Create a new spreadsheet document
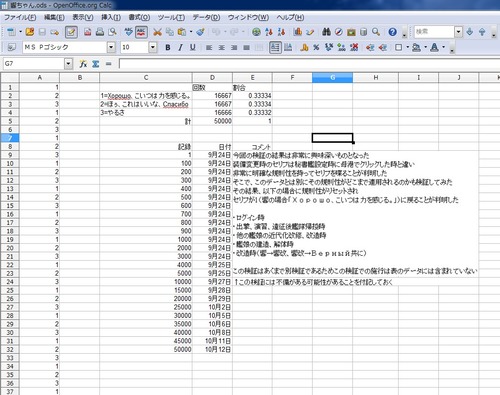The width and height of the screenshot is (500, 395). pyautogui.click(x=11, y=32)
